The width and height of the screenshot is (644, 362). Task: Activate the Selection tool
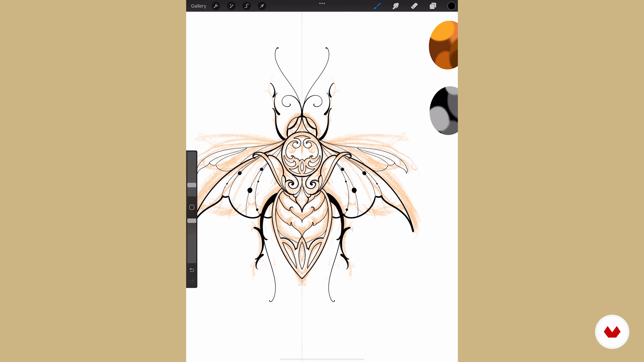click(x=247, y=6)
